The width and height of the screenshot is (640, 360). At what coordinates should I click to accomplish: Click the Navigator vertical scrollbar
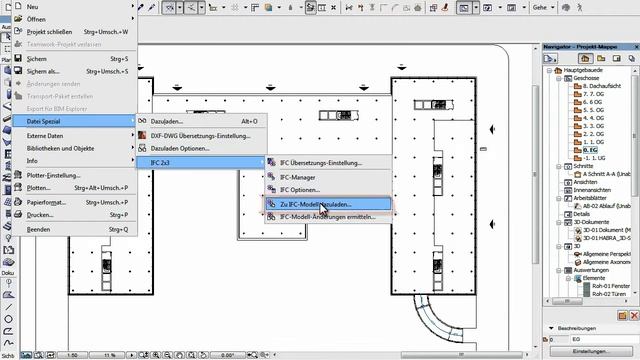[635, 182]
